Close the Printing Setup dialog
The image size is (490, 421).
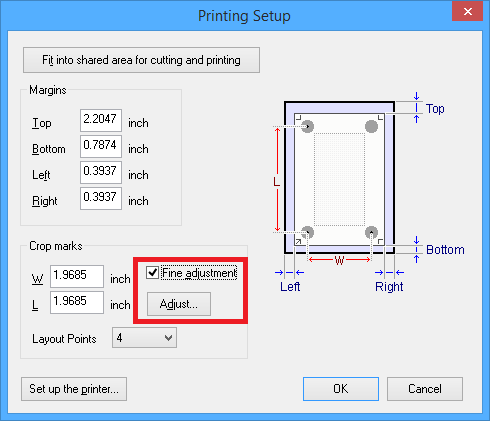(x=467, y=12)
